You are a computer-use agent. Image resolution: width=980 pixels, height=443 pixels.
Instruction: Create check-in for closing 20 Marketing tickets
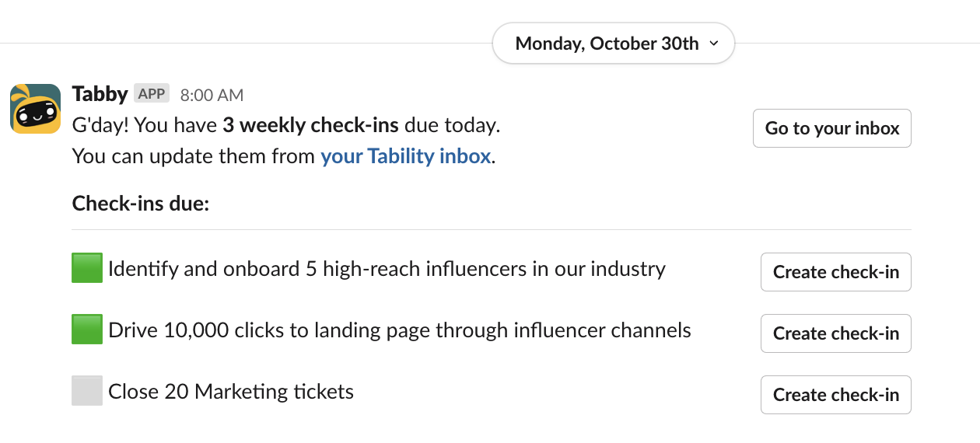click(x=835, y=395)
